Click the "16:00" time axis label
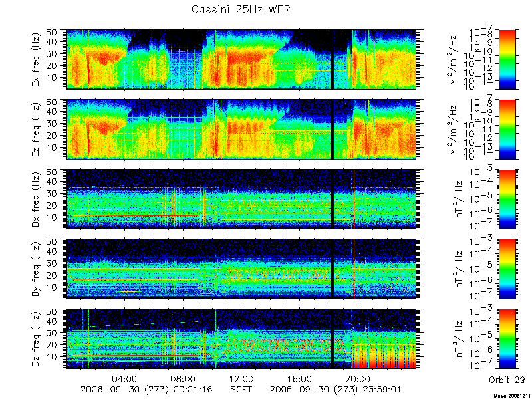 [x=300, y=379]
